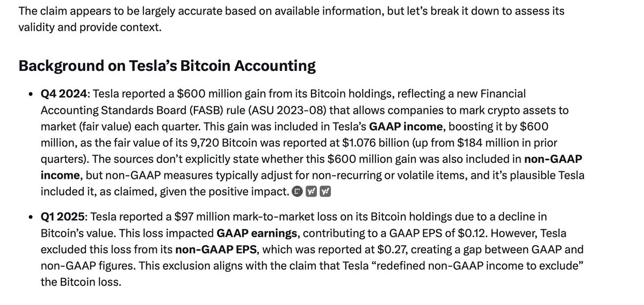The height and width of the screenshot is (305, 644).
Task: Click the 'The claim appears' intro sentence
Action: [291, 19]
